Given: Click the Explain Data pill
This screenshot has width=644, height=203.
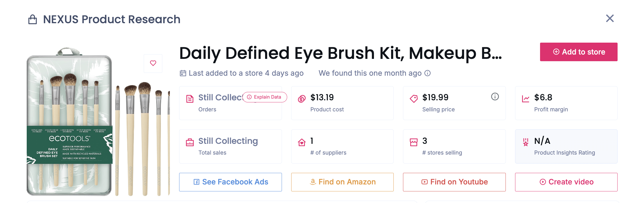Looking at the screenshot, I should (x=265, y=97).
